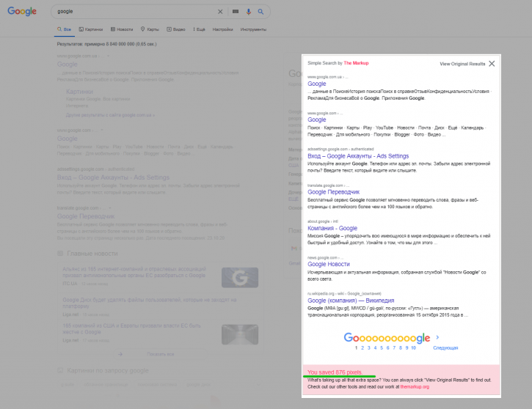Screen dimensions: 532x409
Task: Close the Simple Search popup
Action: (492, 64)
